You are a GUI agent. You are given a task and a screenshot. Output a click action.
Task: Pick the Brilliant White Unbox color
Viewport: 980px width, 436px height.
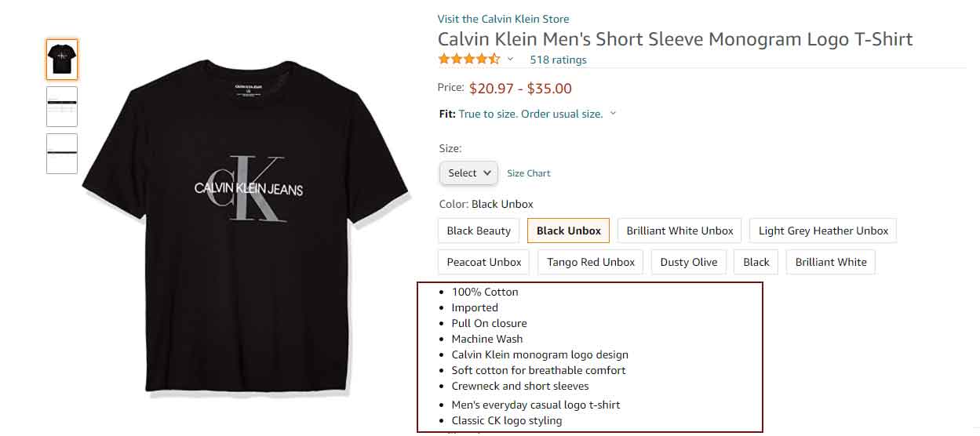coord(679,231)
